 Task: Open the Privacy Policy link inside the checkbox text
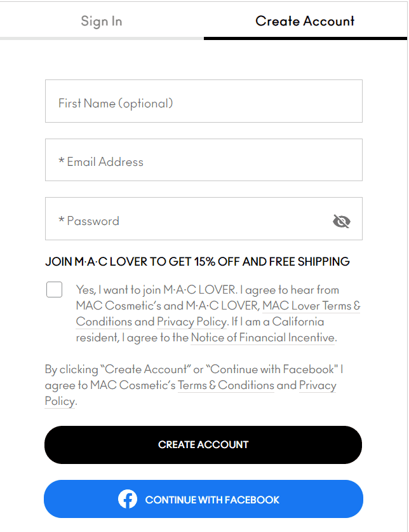(x=192, y=322)
